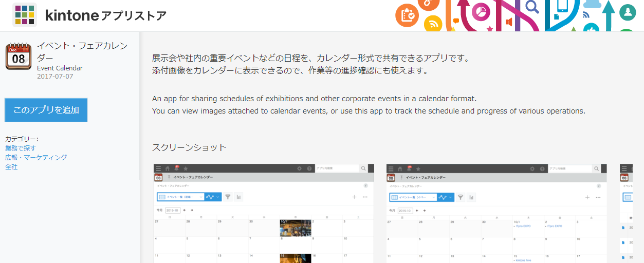This screenshot has width=644, height=263.
Task: Click the 'kintone アプリストア' header title
Action: [106, 15]
